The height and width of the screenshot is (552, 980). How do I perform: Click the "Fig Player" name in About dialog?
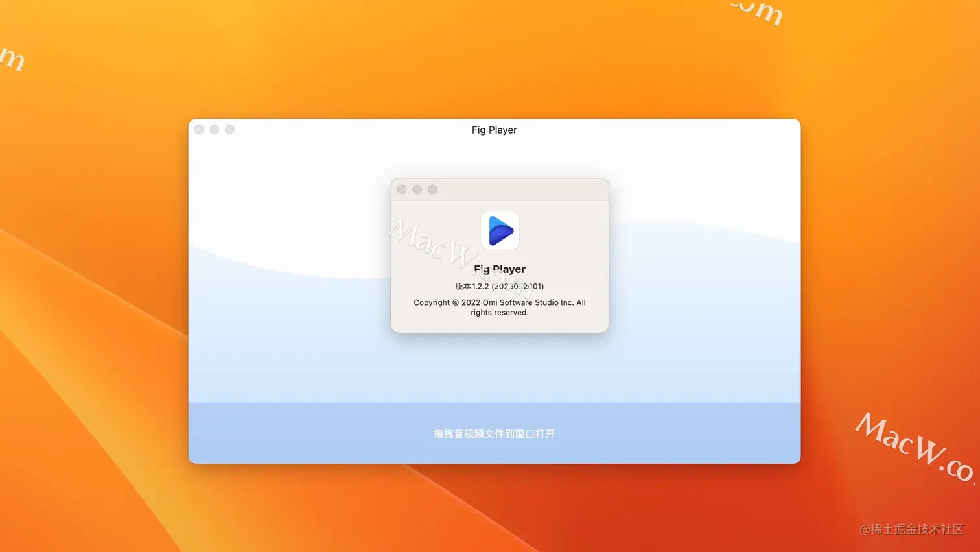[500, 269]
